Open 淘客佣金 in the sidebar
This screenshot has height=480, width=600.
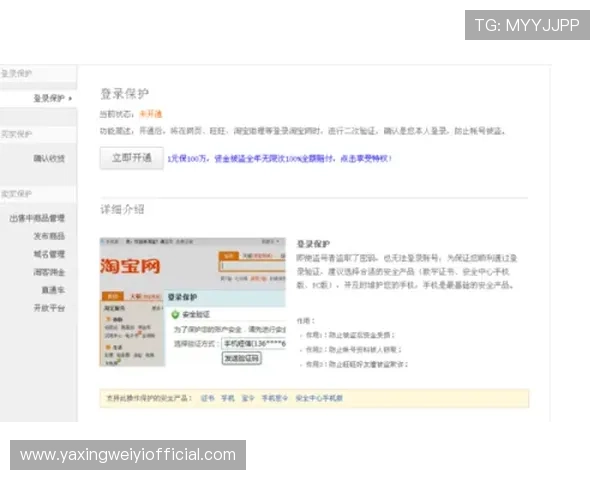49,272
